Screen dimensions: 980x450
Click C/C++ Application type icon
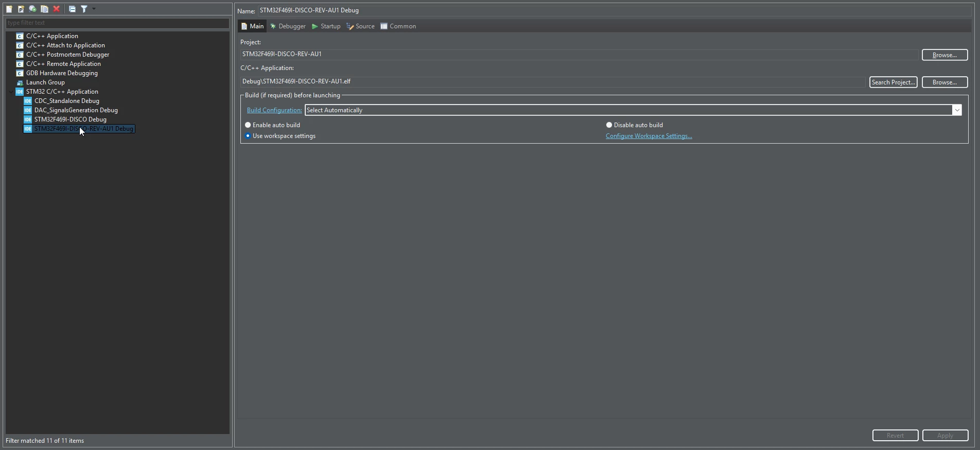click(x=20, y=36)
